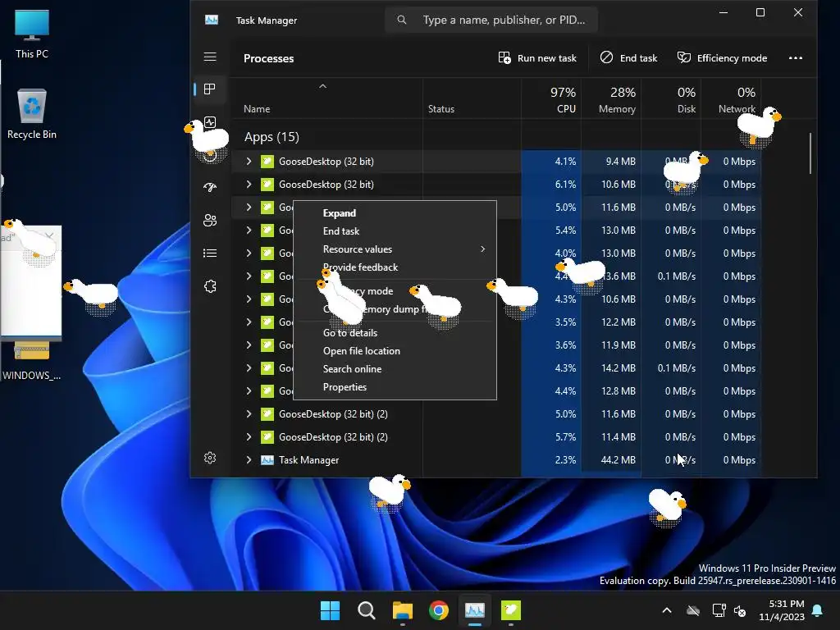Open the Performance page icon in sidebar
Image resolution: width=840 pixels, height=630 pixels.
click(x=210, y=122)
